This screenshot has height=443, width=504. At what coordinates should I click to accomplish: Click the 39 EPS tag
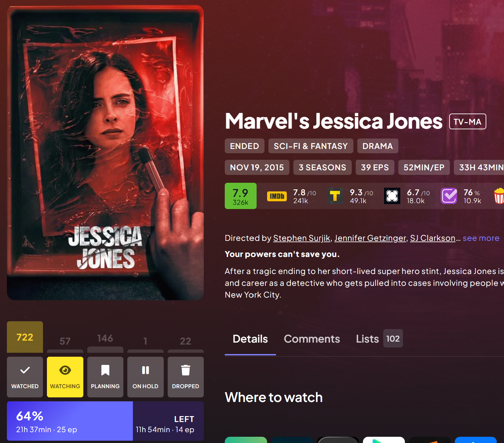tap(375, 167)
